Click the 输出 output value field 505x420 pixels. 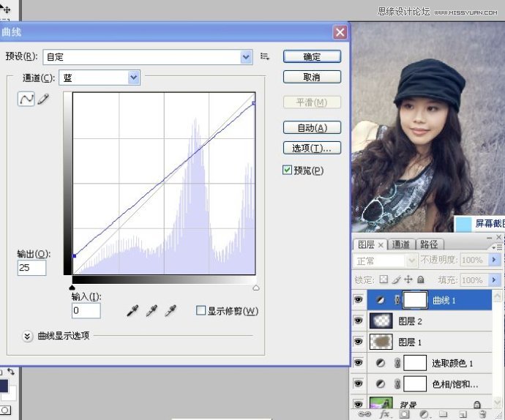31,268
